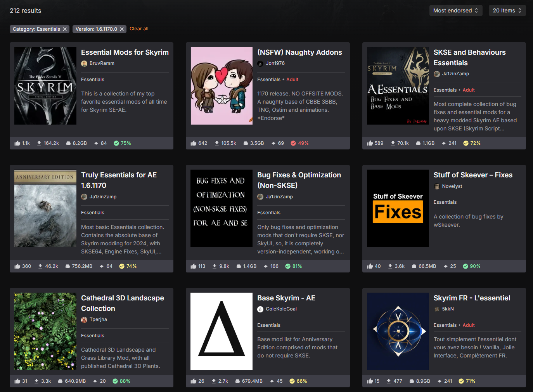Open the Skyrim FR - L'essentiel title
This screenshot has width=533, height=392.
tap(472, 298)
